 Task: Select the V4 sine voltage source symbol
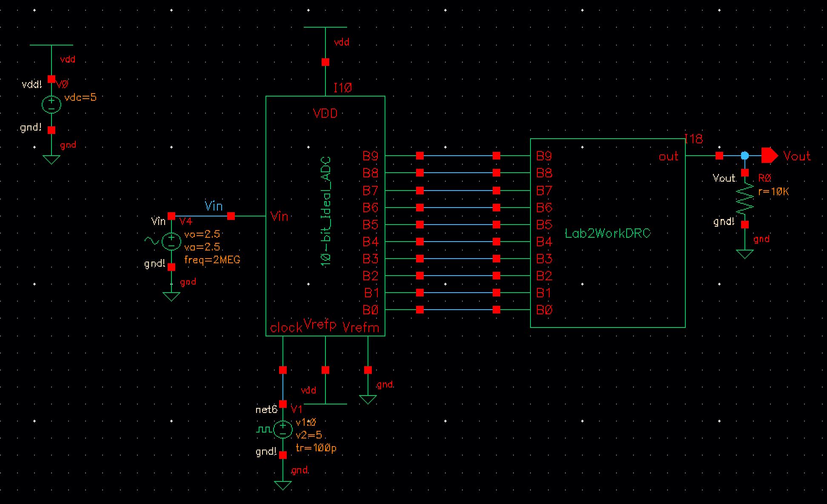click(x=171, y=242)
